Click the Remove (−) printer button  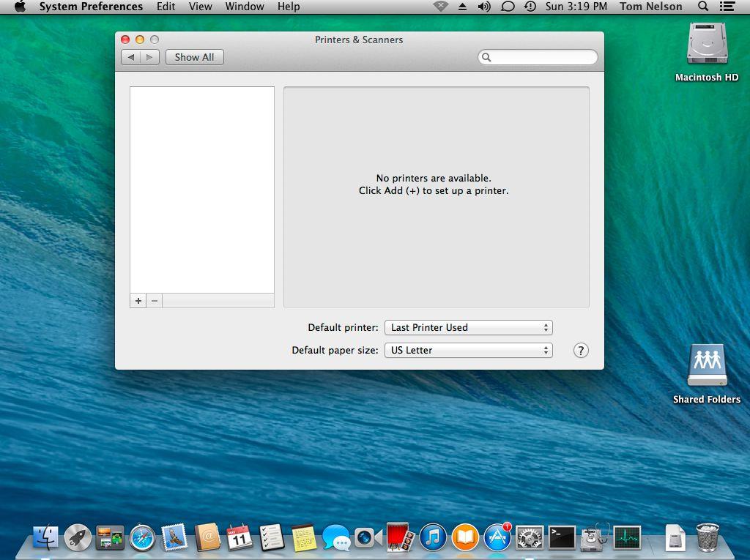tap(155, 301)
